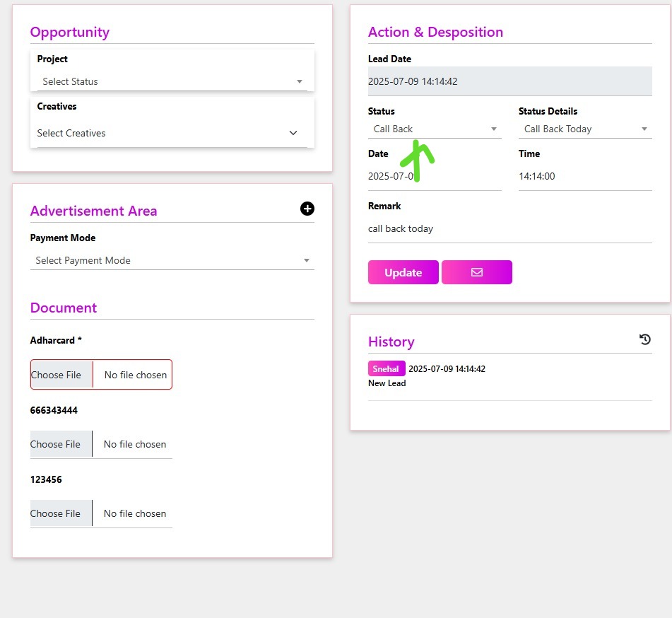
Task: Open the Select Payment Mode dropdown
Action: pyautogui.click(x=172, y=260)
